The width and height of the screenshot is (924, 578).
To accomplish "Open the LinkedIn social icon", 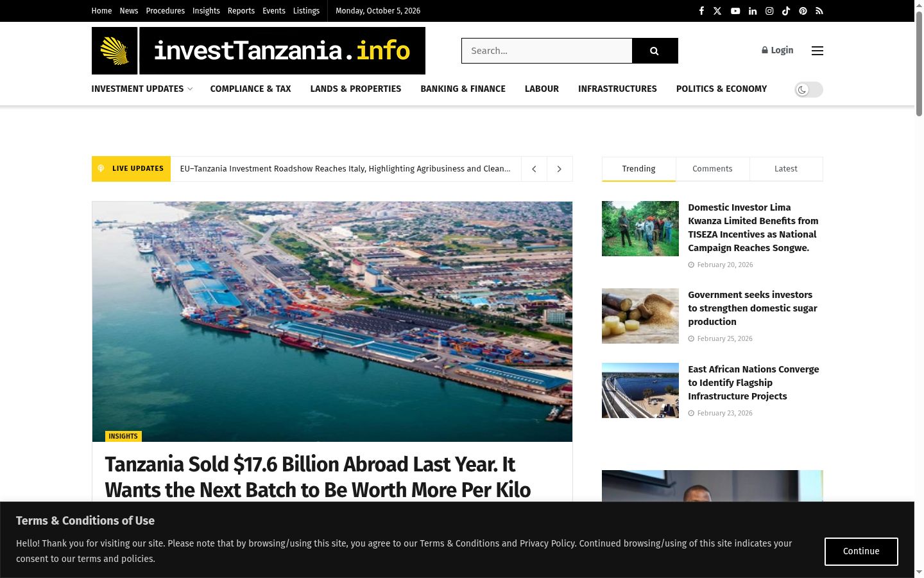I will (x=753, y=11).
